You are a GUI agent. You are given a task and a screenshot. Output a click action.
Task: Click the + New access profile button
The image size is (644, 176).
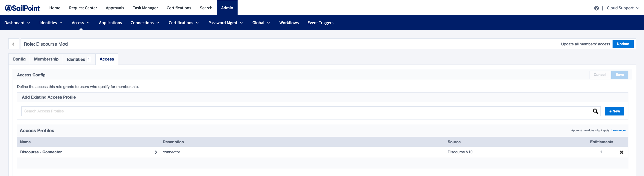[x=614, y=111]
